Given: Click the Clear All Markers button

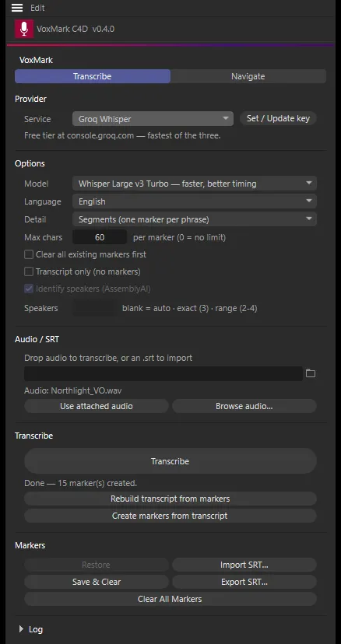Looking at the screenshot, I should 170,599.
